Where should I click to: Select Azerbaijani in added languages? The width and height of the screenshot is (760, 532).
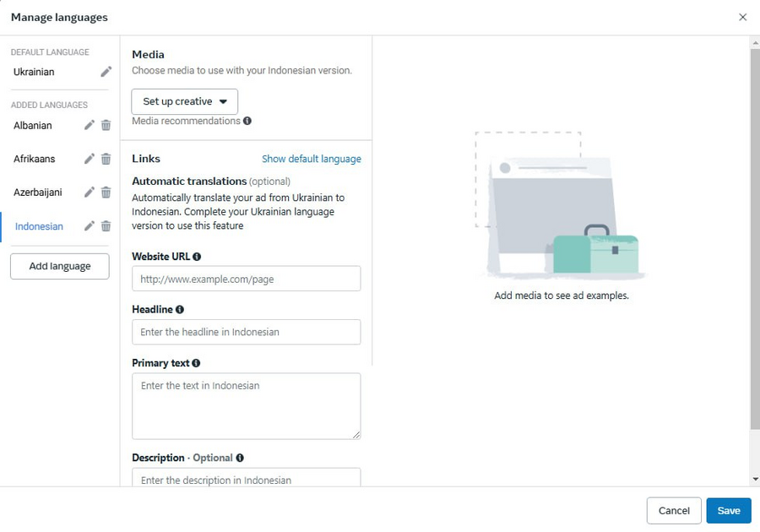coord(38,193)
